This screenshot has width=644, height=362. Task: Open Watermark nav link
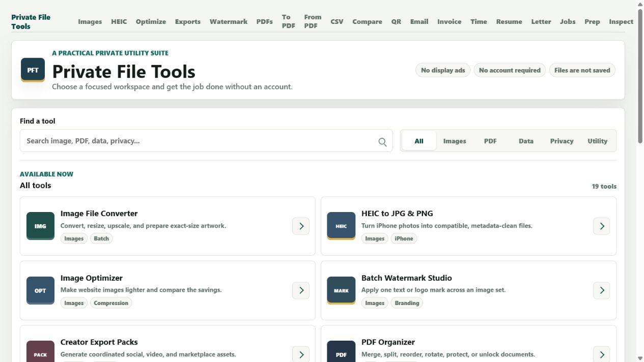pos(229,21)
